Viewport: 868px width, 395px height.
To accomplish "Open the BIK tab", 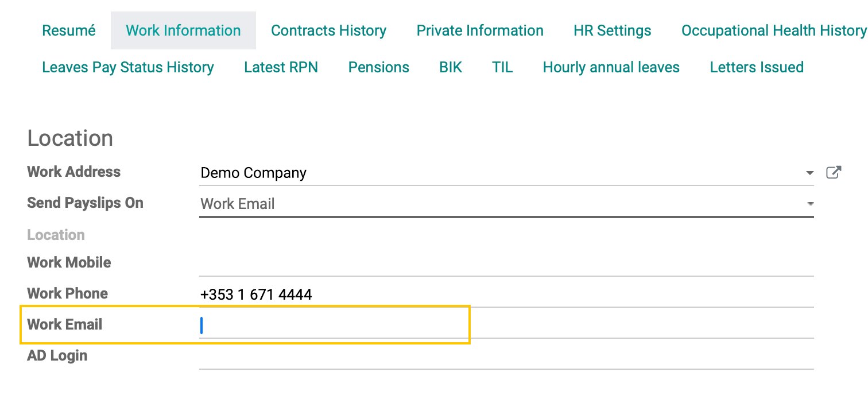I will [451, 67].
